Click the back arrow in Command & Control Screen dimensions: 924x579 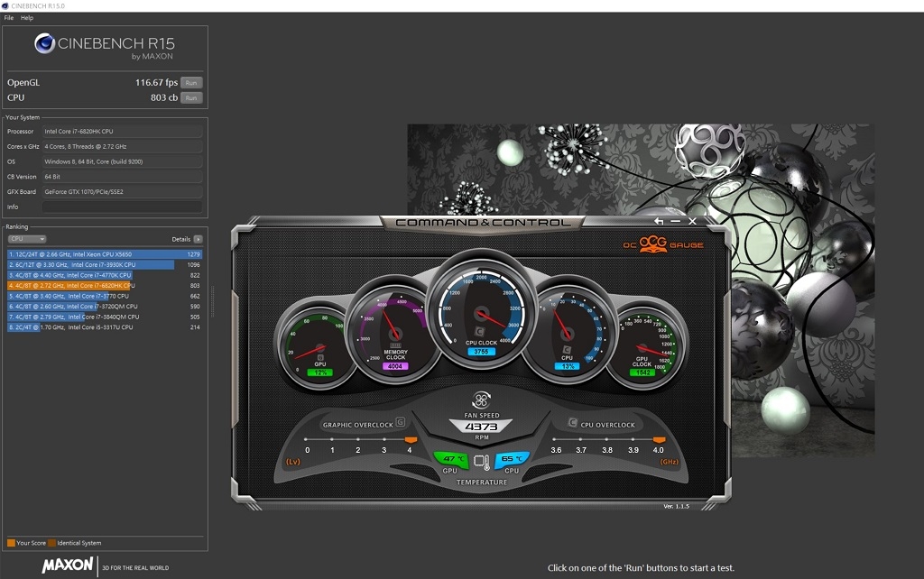pyautogui.click(x=659, y=221)
